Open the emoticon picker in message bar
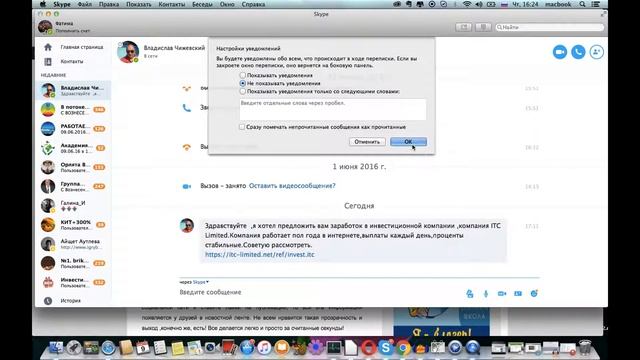The height and width of the screenshot is (360, 640). [534, 293]
